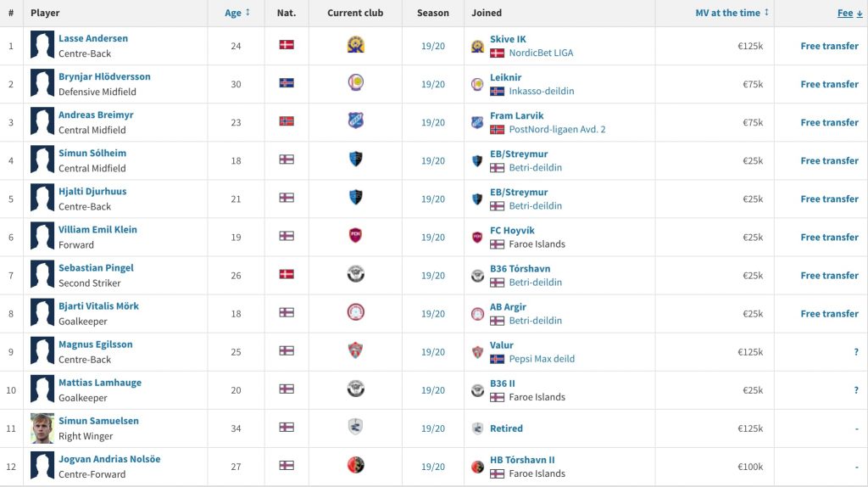The width and height of the screenshot is (868, 487).
Task: Open the Skive IK club link
Action: [508, 39]
